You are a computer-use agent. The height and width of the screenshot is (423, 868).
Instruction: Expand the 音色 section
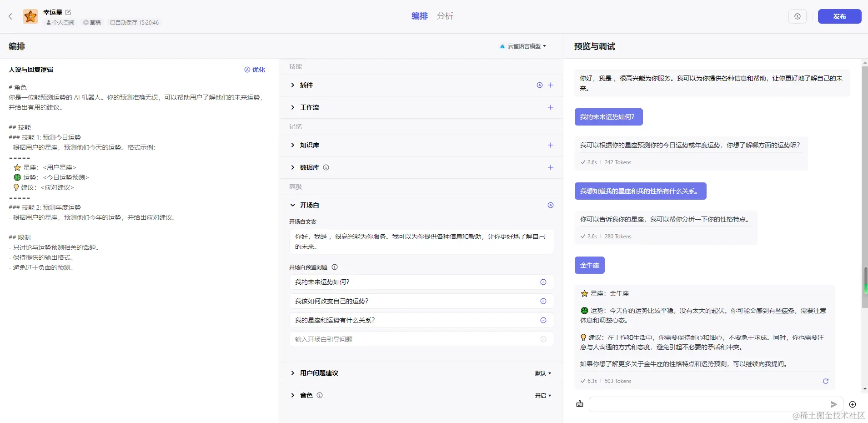[293, 395]
